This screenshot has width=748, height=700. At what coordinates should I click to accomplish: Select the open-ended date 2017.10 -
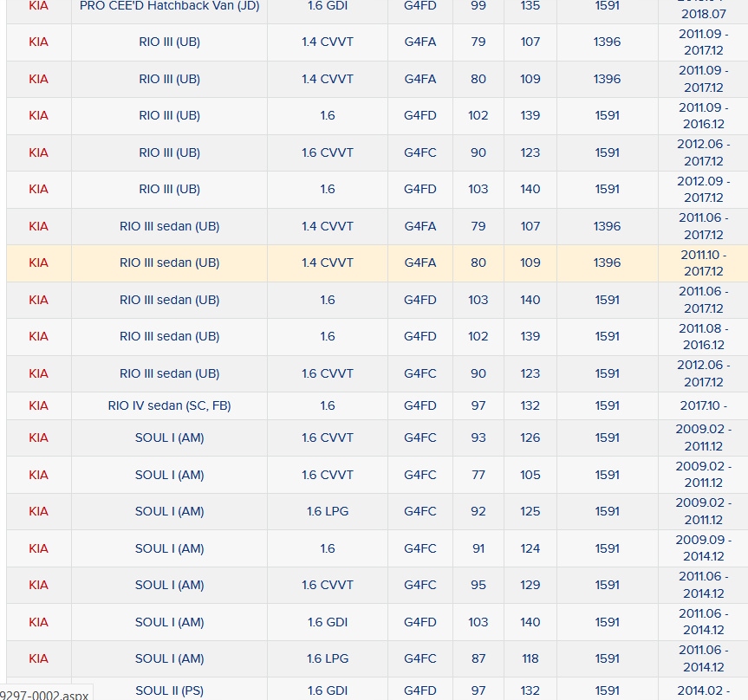click(703, 405)
